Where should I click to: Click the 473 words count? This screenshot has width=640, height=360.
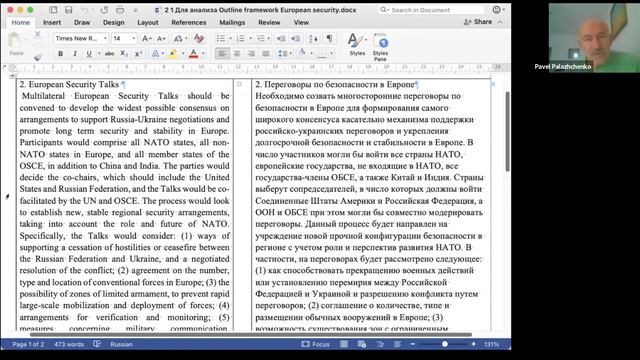[x=69, y=344]
